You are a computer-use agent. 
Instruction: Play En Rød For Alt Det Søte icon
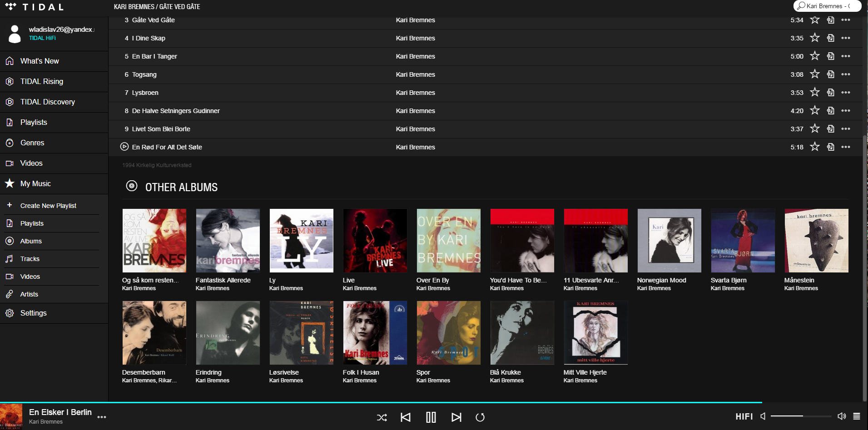click(x=124, y=147)
